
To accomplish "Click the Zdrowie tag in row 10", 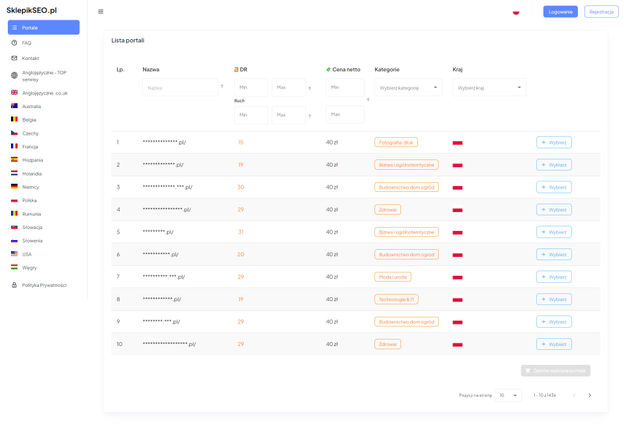I will tap(388, 344).
